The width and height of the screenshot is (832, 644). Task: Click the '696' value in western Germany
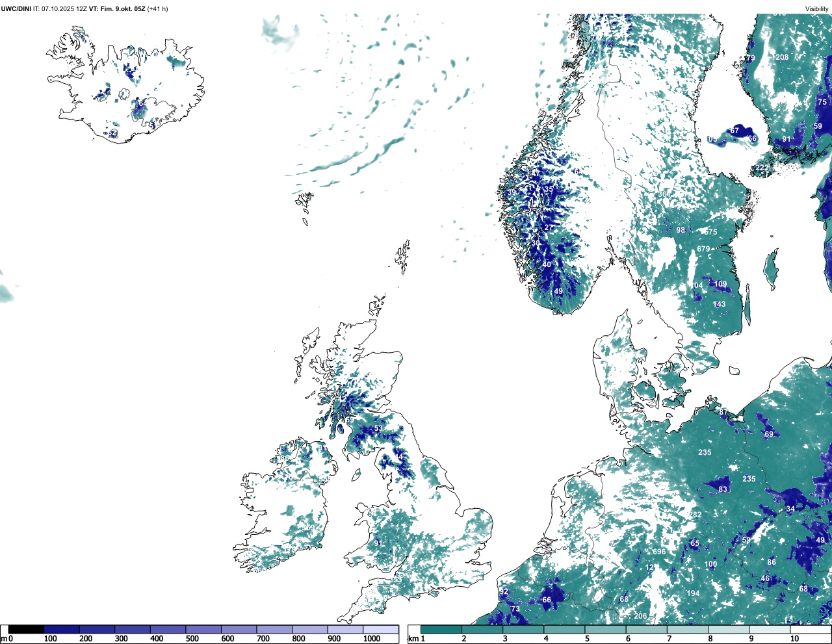[659, 552]
